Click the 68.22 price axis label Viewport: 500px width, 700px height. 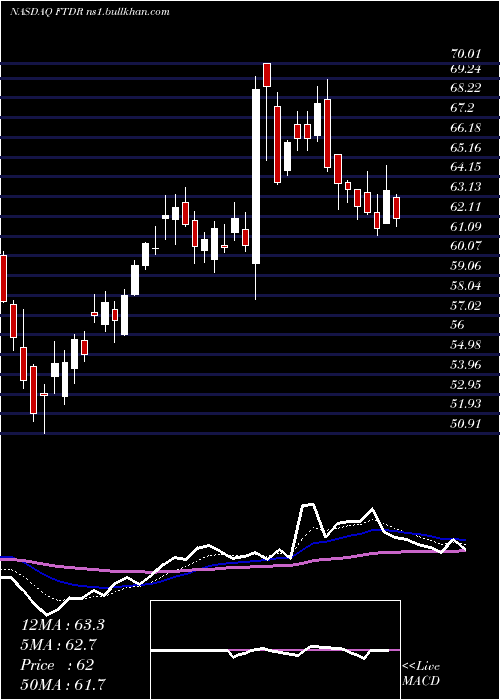point(466,88)
